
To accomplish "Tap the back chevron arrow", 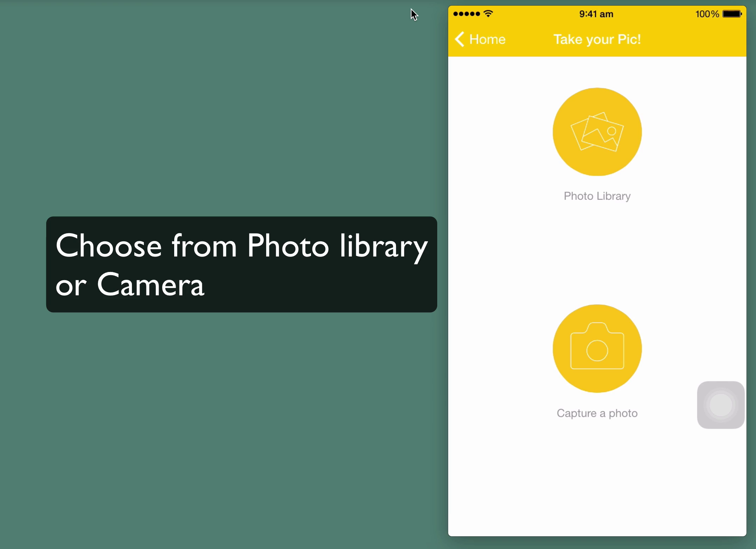I will 459,39.
